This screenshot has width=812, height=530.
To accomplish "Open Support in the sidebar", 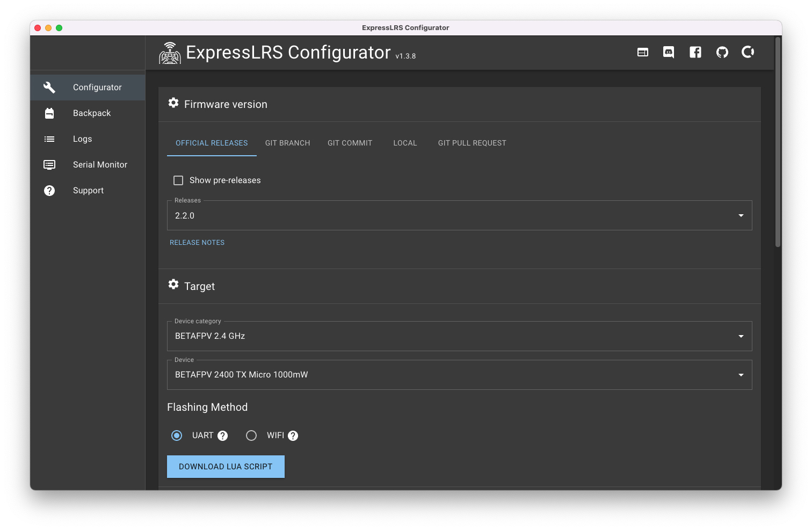I will pyautogui.click(x=88, y=191).
